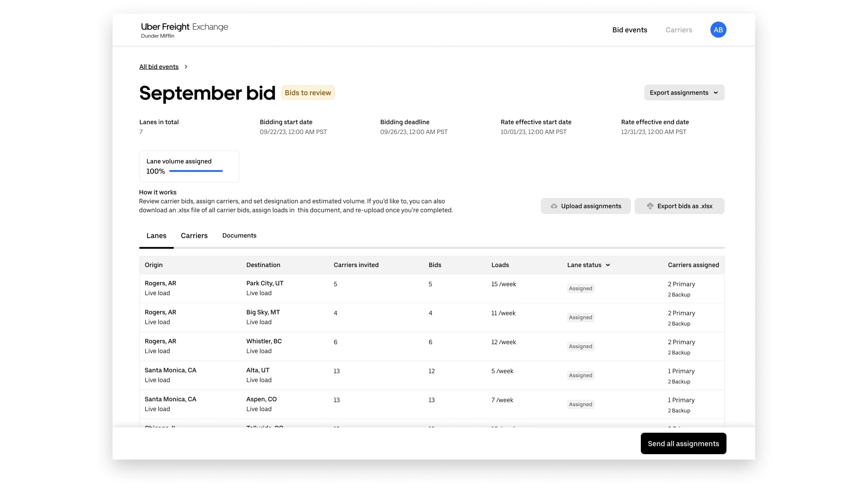
Task: Open the Lane status dropdown filter
Action: 588,265
